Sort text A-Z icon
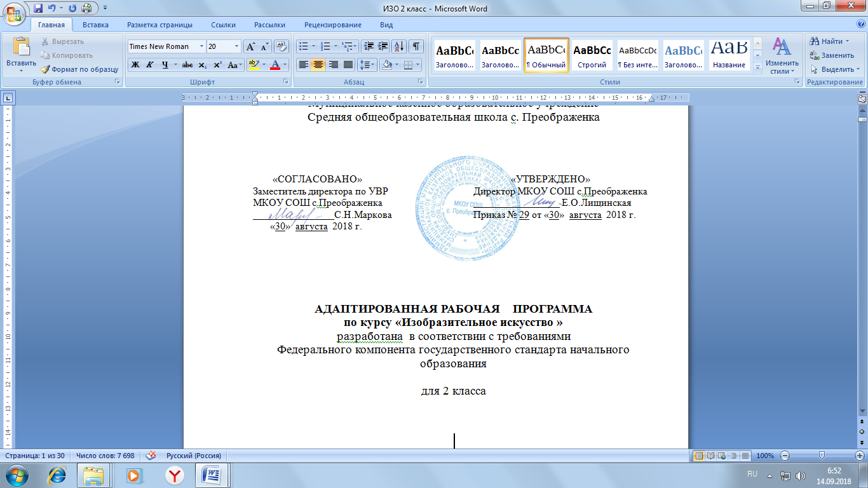 point(399,46)
